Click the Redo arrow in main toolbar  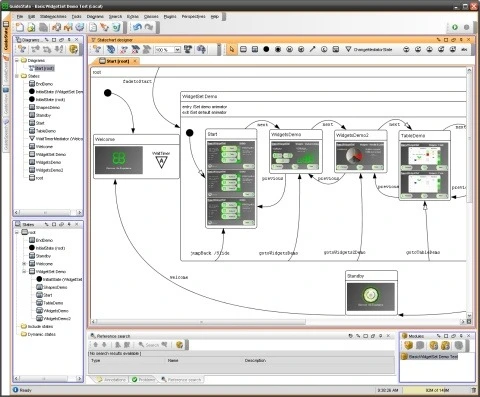(149, 27)
